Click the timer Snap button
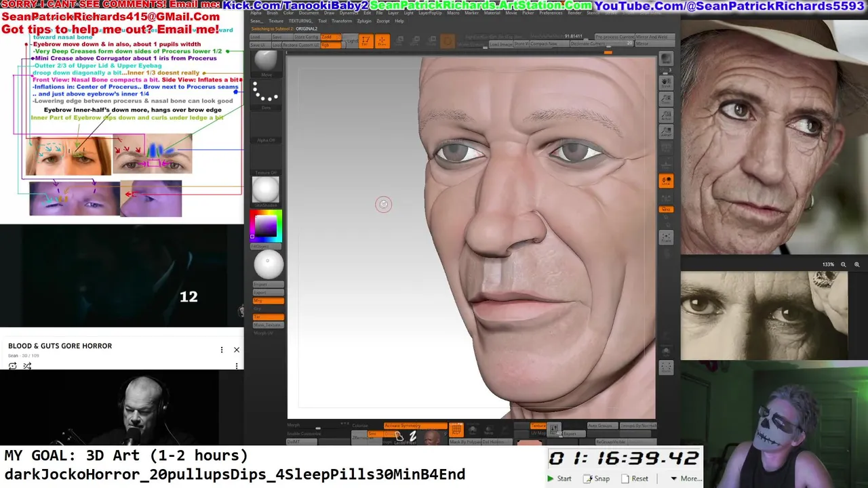The height and width of the screenshot is (488, 868). tap(597, 479)
